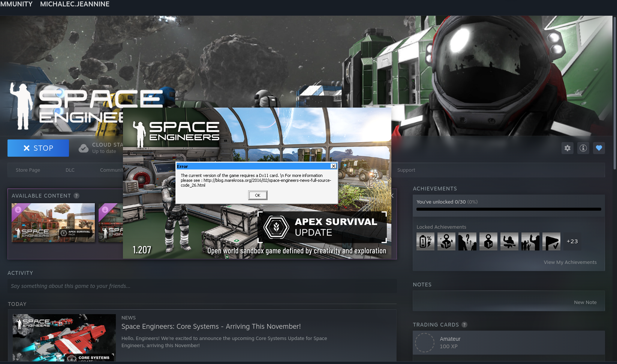
Task: Open the Store Page tab
Action: pos(28,170)
